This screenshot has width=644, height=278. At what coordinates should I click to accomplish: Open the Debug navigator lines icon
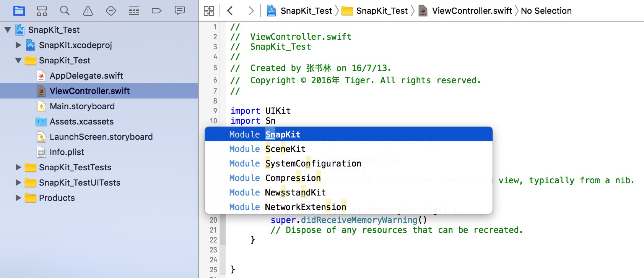coord(134,11)
